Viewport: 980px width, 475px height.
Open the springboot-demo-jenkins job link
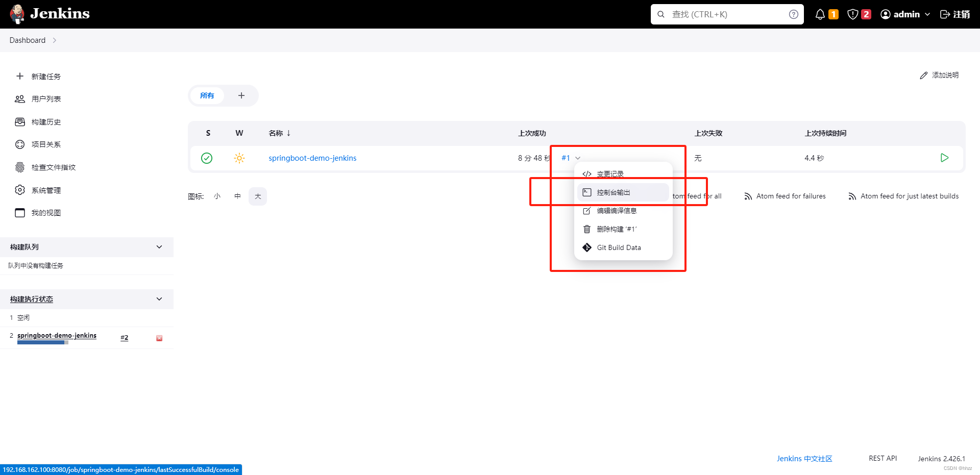coord(312,158)
